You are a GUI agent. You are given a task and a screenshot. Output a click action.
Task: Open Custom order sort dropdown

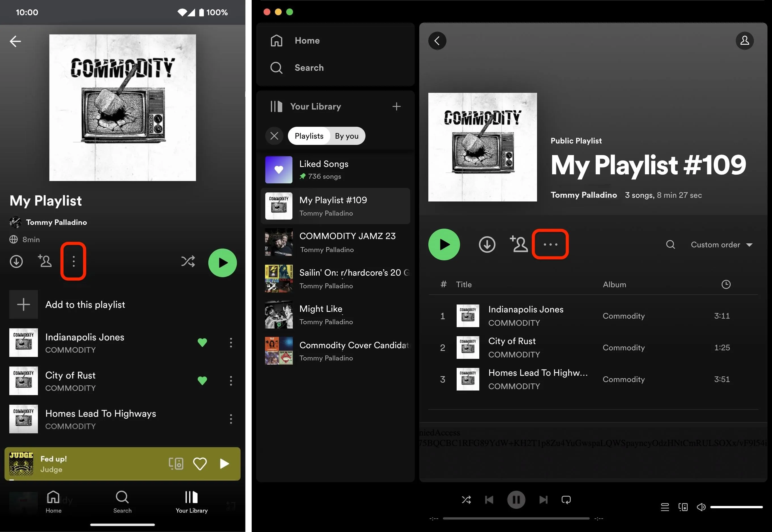point(722,245)
